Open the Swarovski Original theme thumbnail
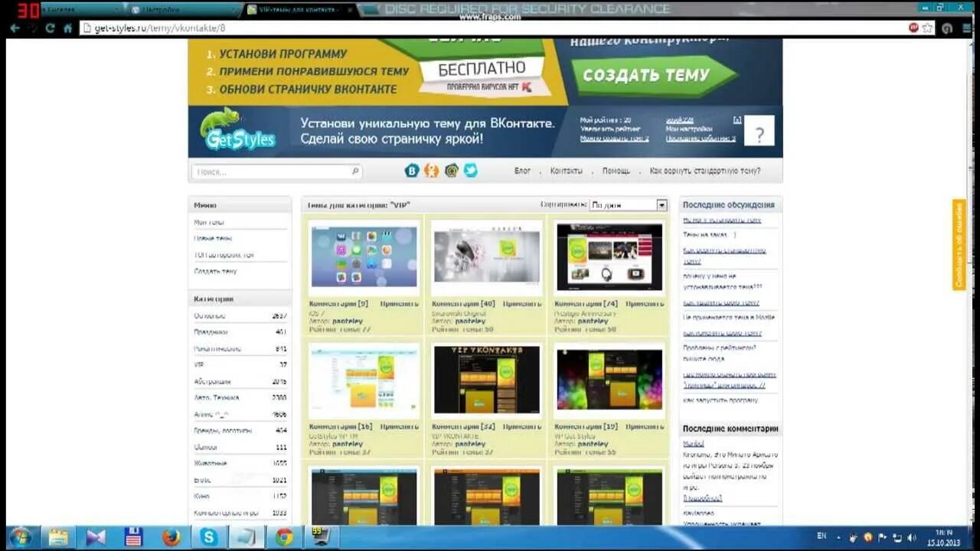980x551 pixels. tap(487, 258)
